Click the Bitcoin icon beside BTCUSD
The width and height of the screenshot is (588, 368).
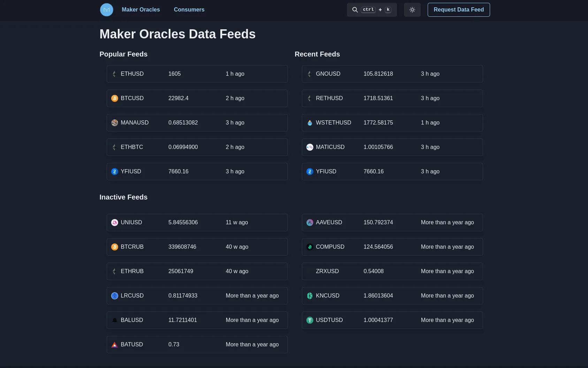click(115, 98)
